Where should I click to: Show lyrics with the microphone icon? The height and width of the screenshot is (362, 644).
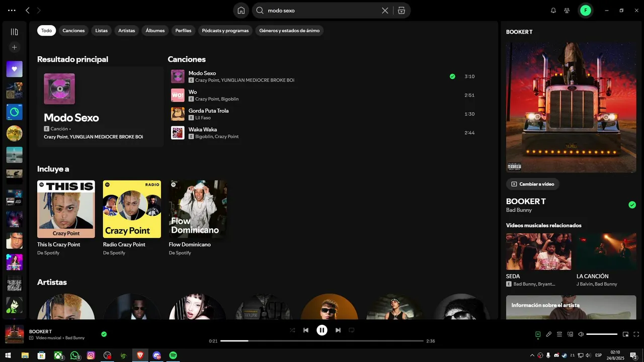click(549, 334)
